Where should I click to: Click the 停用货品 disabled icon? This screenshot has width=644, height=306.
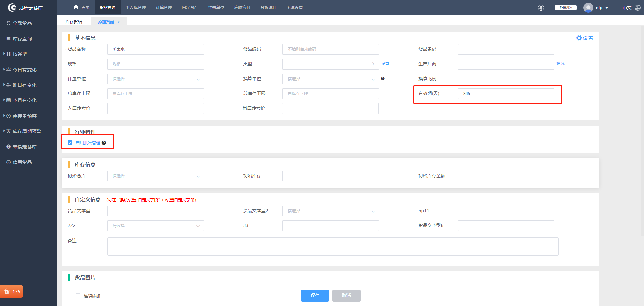tap(9, 162)
